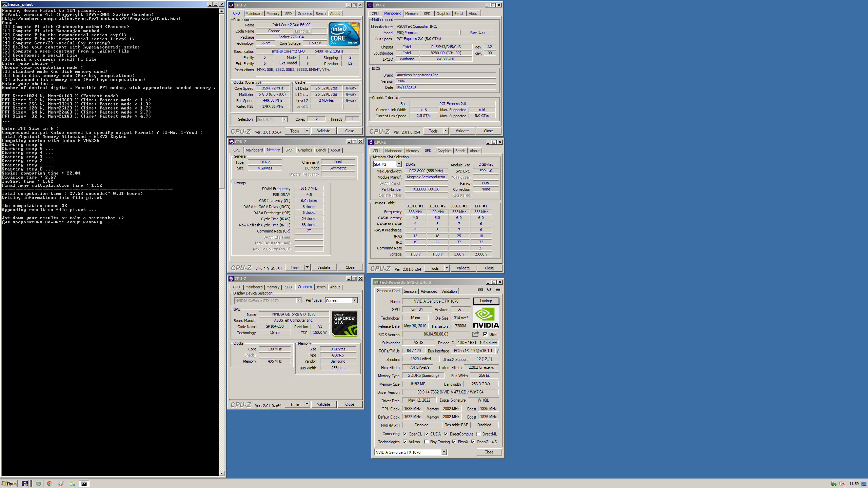
Task: Click title icon of CPU-Z SPD window
Action: tap(371, 142)
